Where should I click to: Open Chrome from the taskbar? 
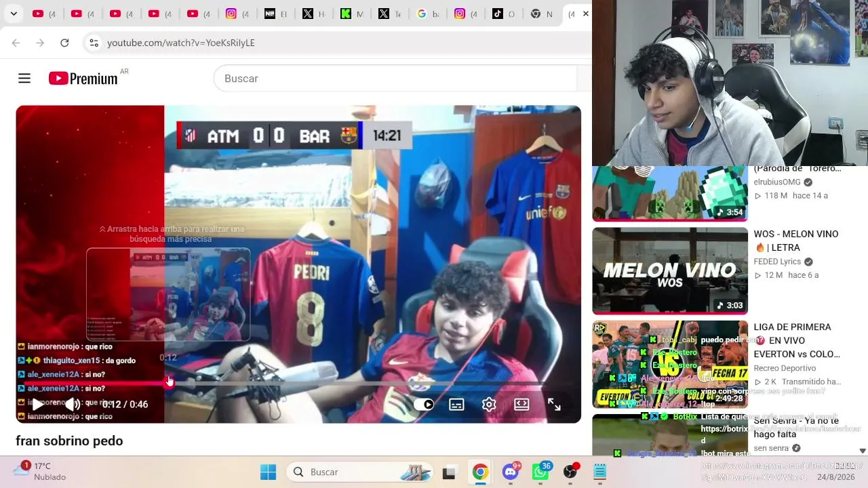(480, 472)
